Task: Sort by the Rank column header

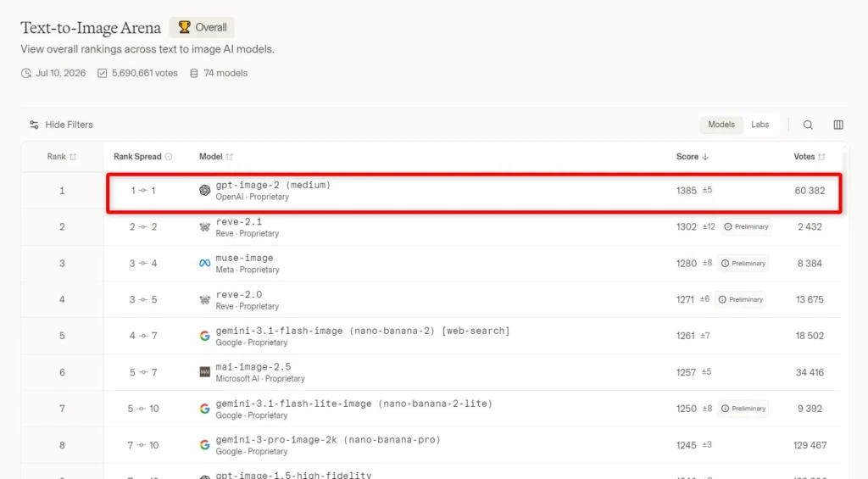Action: pos(61,157)
